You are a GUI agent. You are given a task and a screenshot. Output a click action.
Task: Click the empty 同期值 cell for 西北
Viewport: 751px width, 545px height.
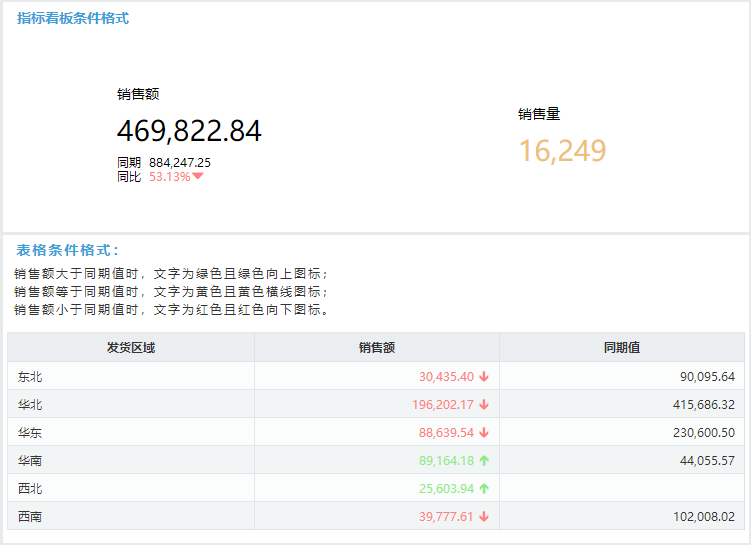[622, 488]
